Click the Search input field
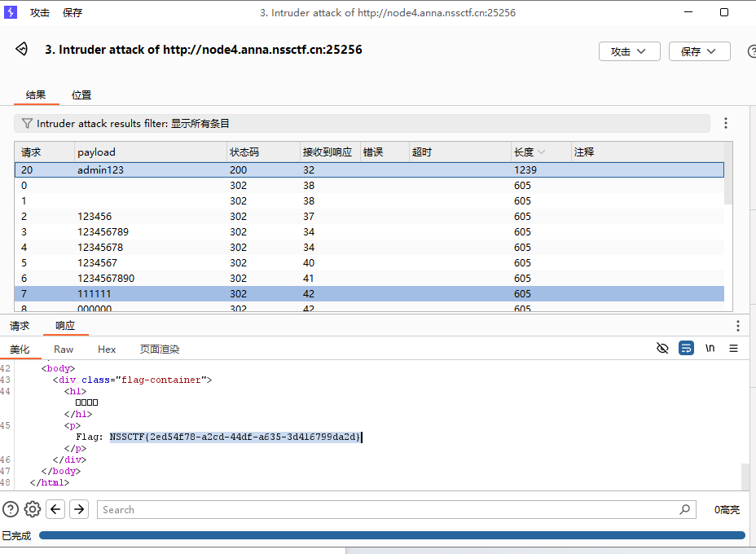This screenshot has height=554, width=756. coord(388,510)
